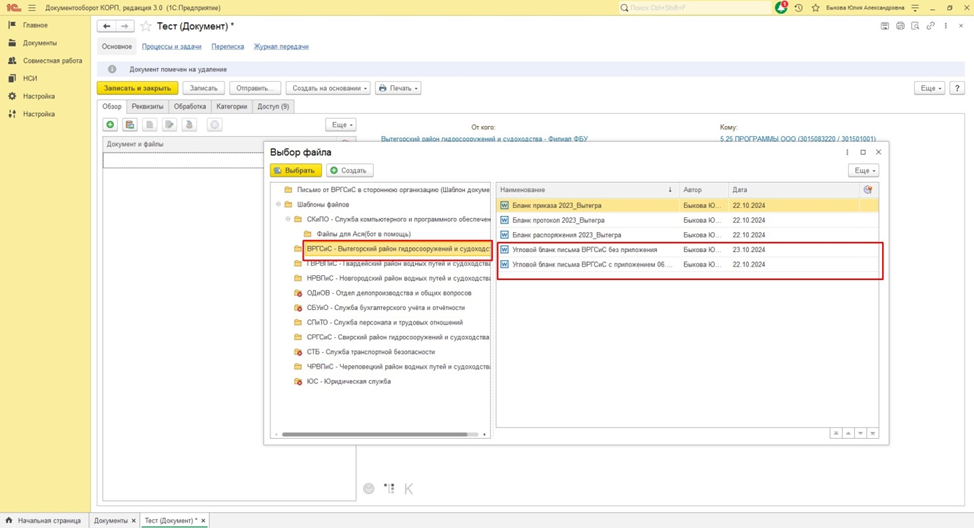Viewport: 974px width, 528px height.
Task: Select the ОДиОВ - Отдел делопроизводства folder
Action: 389,293
